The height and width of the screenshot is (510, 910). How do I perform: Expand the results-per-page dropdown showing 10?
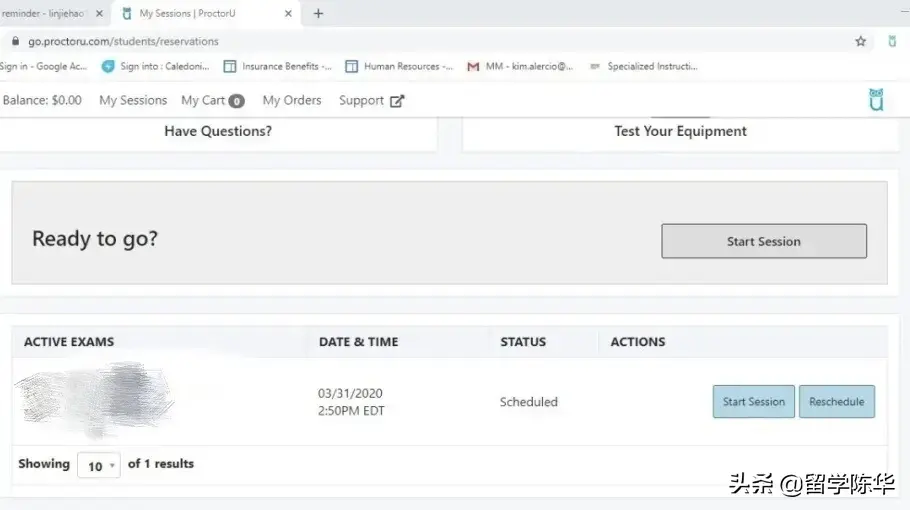[99, 466]
